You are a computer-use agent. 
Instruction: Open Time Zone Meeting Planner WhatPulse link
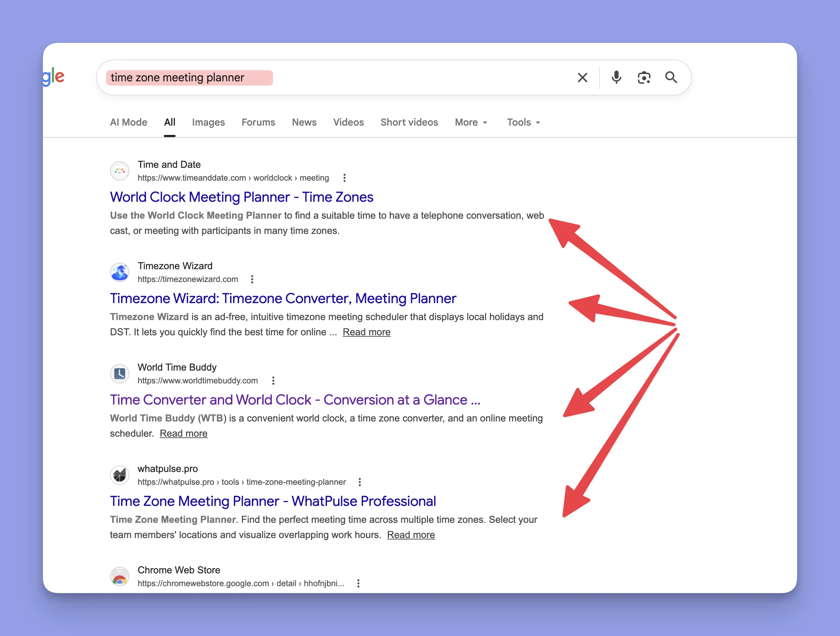pos(273,501)
